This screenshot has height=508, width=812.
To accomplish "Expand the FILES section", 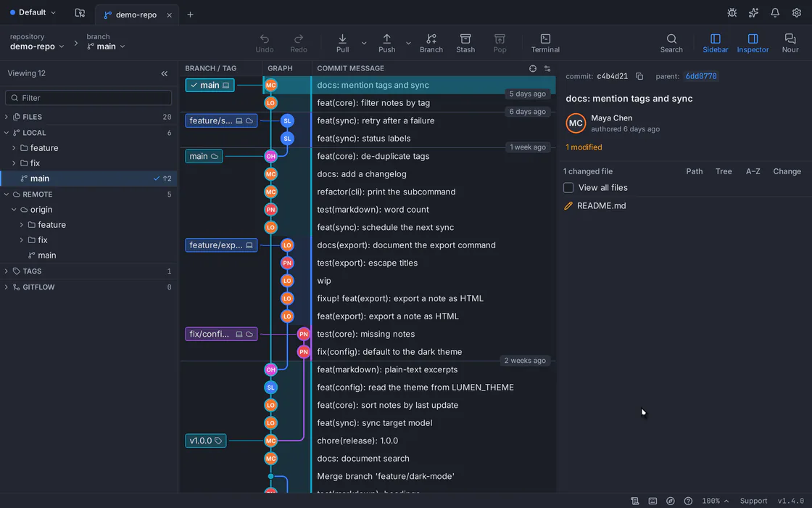I will click(x=7, y=117).
